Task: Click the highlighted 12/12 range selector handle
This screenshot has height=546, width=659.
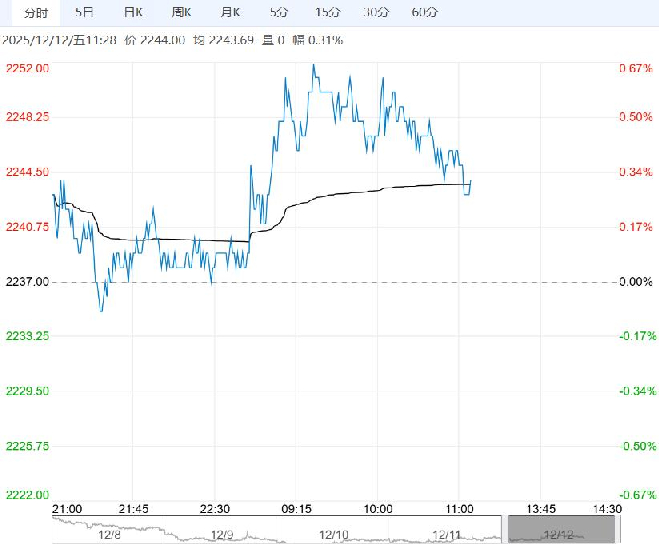Action: point(557,530)
